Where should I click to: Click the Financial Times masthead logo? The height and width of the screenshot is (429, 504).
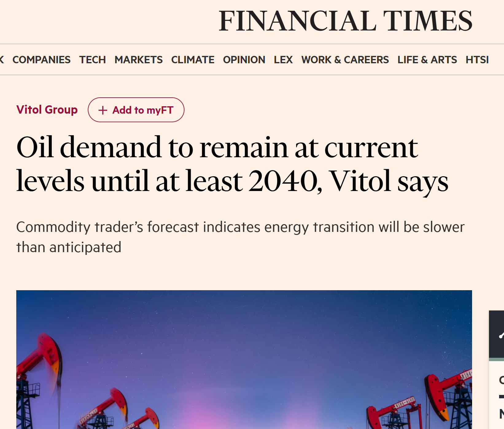click(345, 21)
